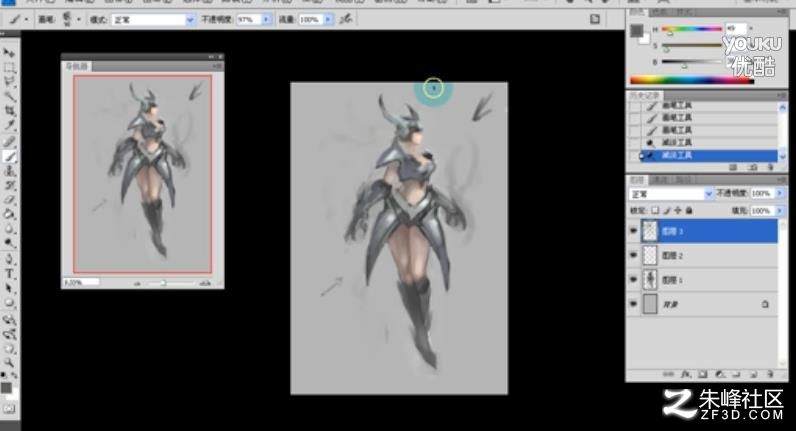Image resolution: width=796 pixels, height=431 pixels.
Task: Click the foreground swatch in Color panel
Action: tap(637, 31)
